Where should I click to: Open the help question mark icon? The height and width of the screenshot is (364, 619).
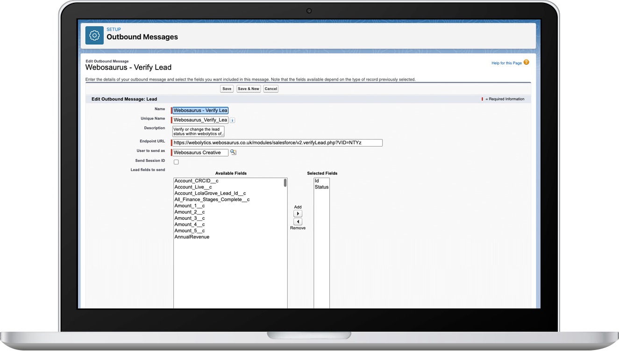click(527, 63)
